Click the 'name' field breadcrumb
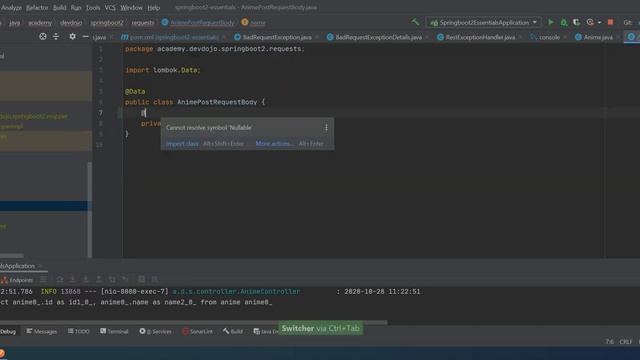The height and width of the screenshot is (360, 640). tap(253, 23)
